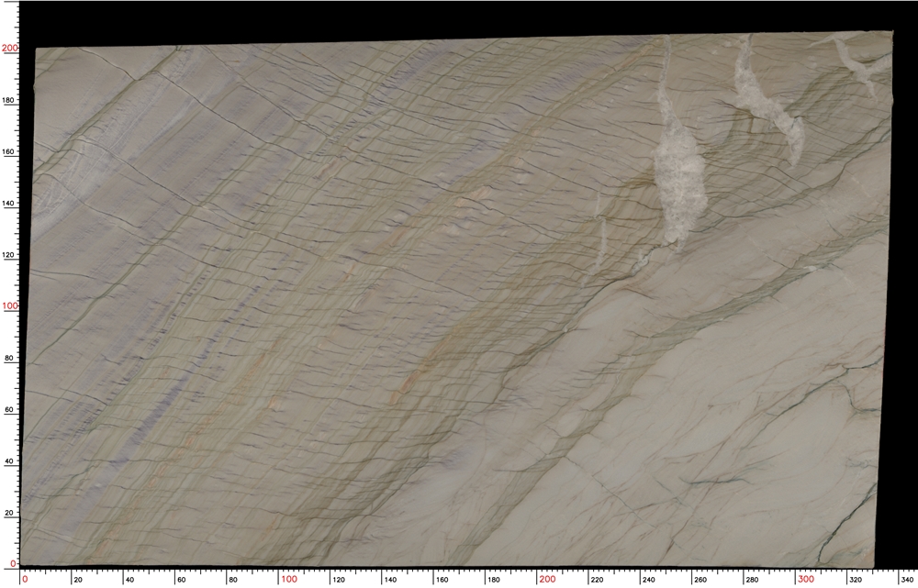Click the red 200 on the horizontal ruler
Viewport: 918px width, 588px height.
click(x=547, y=579)
